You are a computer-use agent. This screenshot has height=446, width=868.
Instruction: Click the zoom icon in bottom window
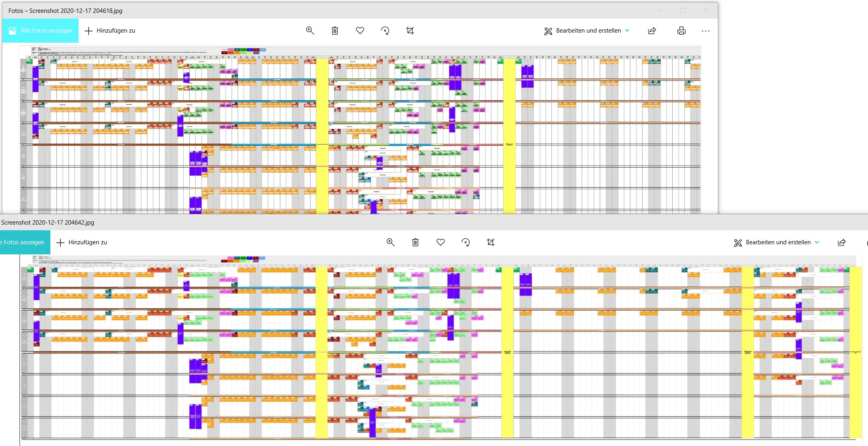click(x=390, y=242)
